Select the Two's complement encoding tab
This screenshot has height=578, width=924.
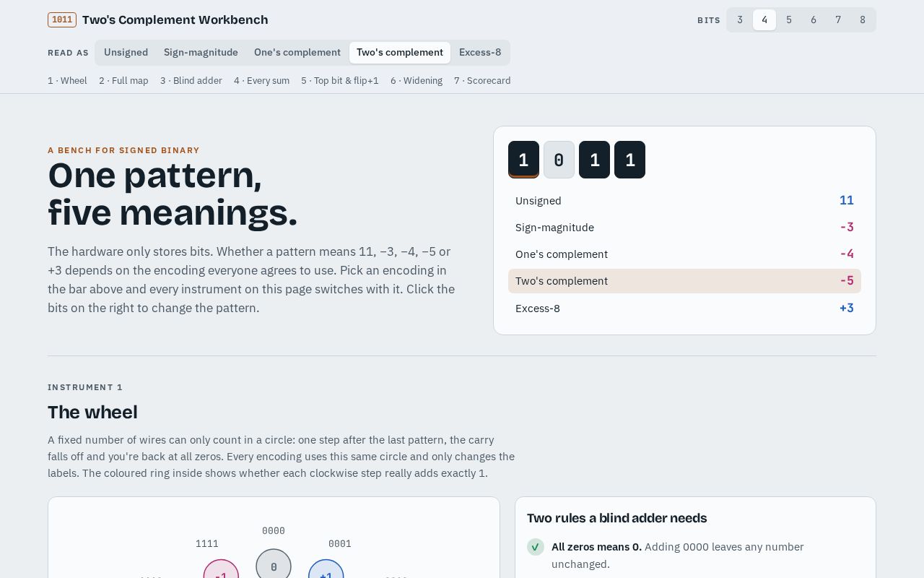click(400, 53)
